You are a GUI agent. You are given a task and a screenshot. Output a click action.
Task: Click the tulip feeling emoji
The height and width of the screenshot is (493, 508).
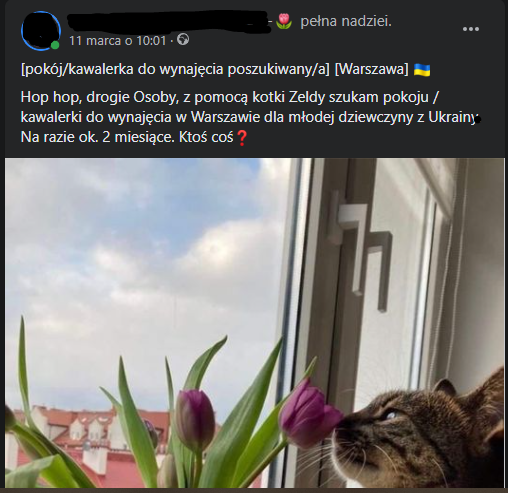284,21
